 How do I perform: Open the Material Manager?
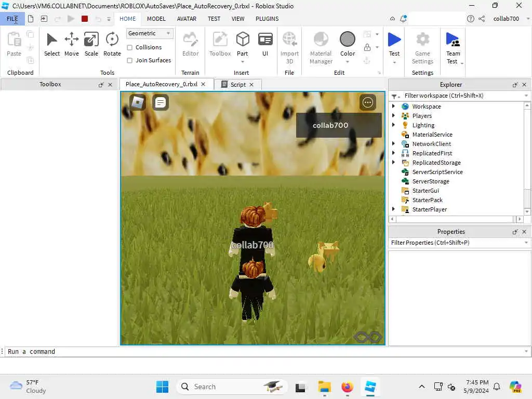(x=321, y=48)
